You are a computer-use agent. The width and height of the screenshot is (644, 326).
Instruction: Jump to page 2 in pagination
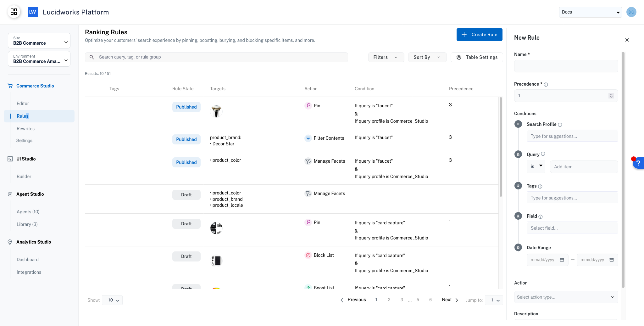(x=389, y=300)
